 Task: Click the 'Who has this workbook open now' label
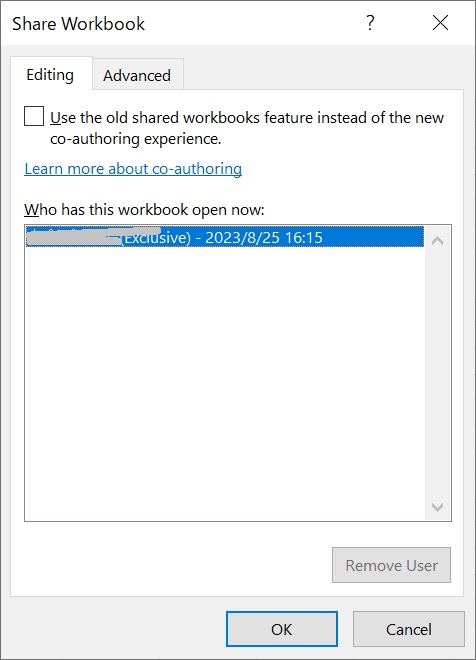(x=144, y=209)
